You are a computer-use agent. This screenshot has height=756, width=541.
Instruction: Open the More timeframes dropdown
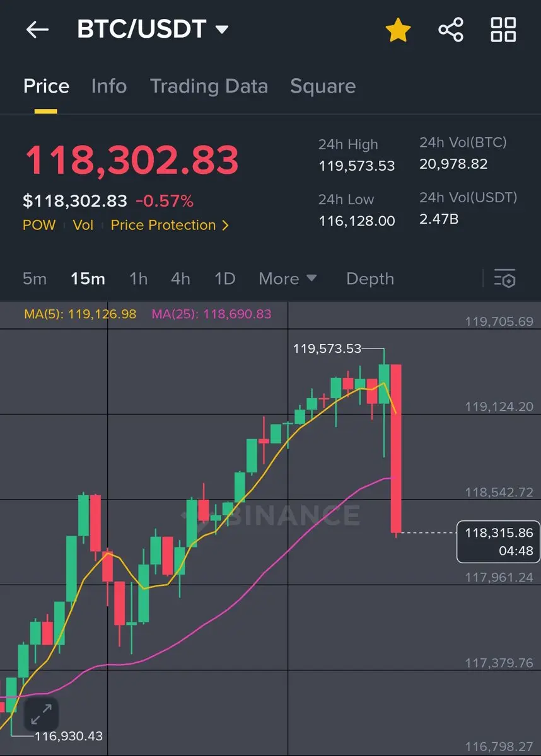[288, 278]
